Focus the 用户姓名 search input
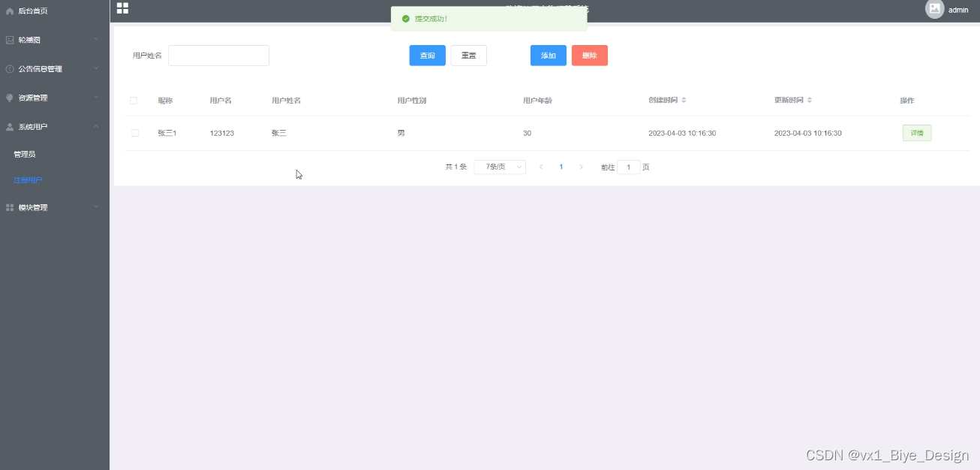 click(x=218, y=56)
